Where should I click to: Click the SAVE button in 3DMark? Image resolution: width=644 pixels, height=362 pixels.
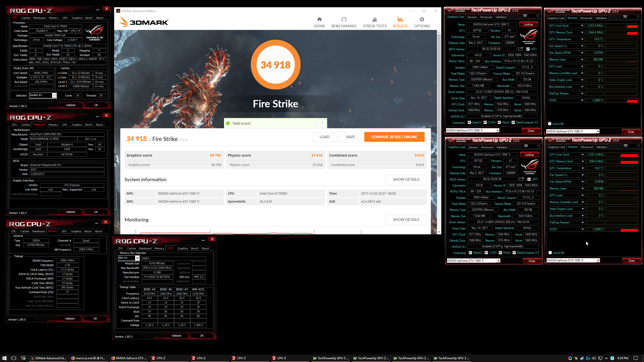[x=350, y=137]
